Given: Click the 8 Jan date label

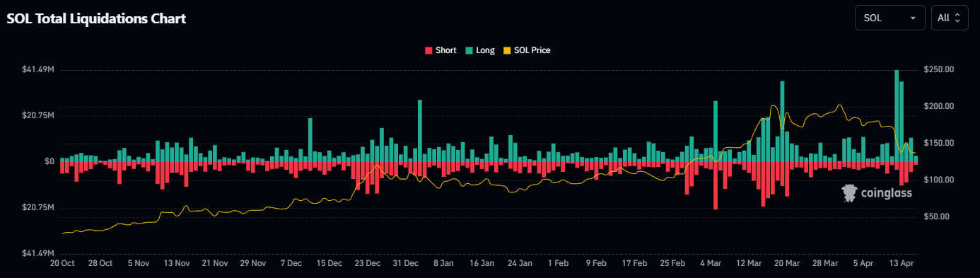Looking at the screenshot, I should [x=443, y=263].
